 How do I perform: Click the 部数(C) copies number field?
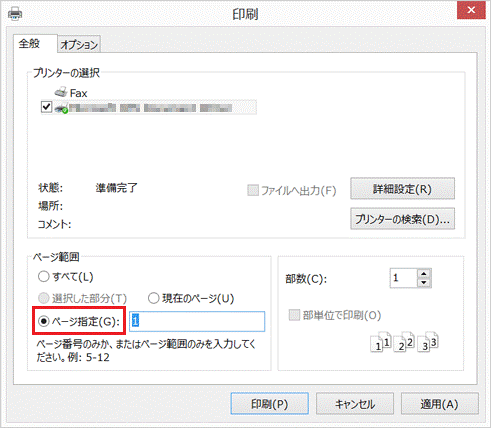point(404,278)
